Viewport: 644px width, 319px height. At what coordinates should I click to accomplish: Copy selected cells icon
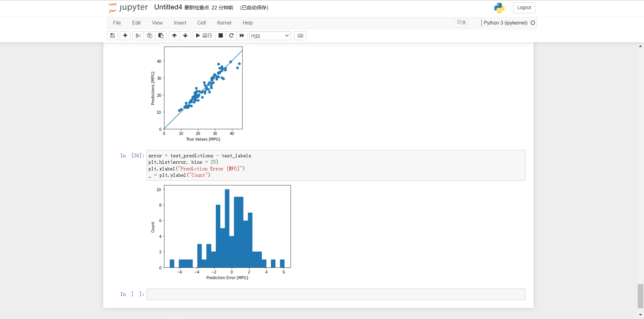[149, 36]
